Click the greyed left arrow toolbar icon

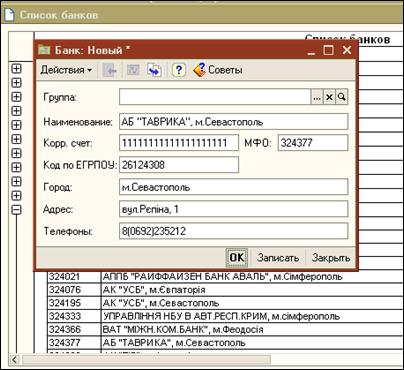110,70
